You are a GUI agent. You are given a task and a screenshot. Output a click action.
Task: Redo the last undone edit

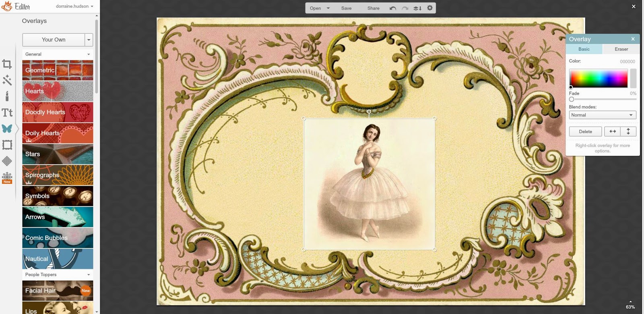[405, 8]
